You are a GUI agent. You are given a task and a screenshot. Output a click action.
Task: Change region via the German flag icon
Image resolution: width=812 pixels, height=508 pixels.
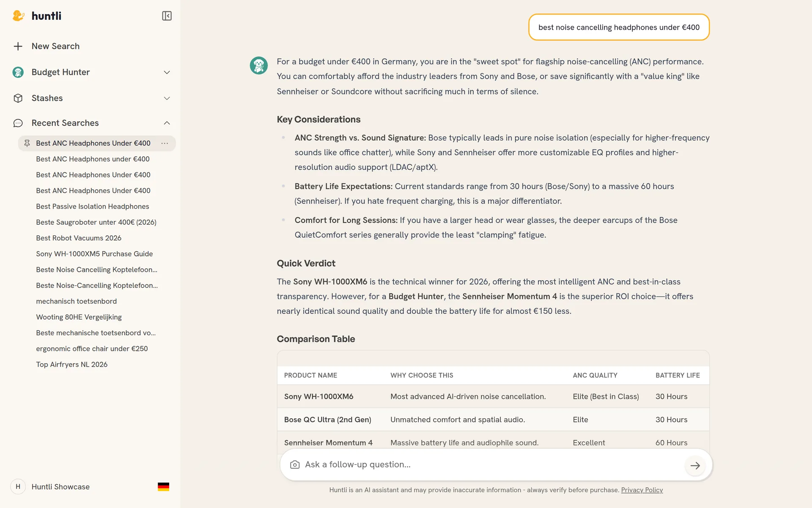[163, 487]
